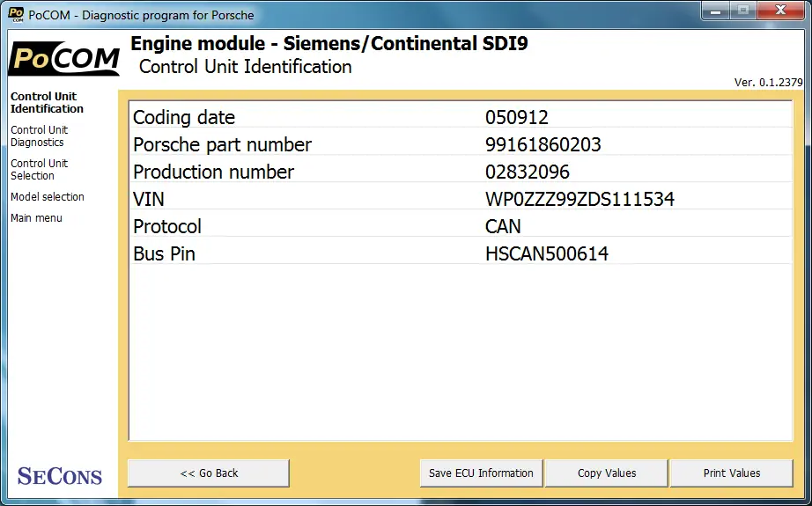The image size is (812, 506).
Task: Select the Porsche part number row
Action: click(461, 144)
